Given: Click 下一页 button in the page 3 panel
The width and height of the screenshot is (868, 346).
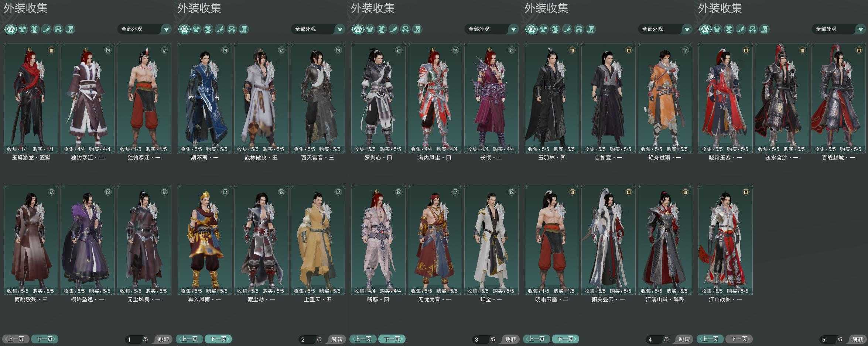Looking at the screenshot, I should tap(392, 339).
